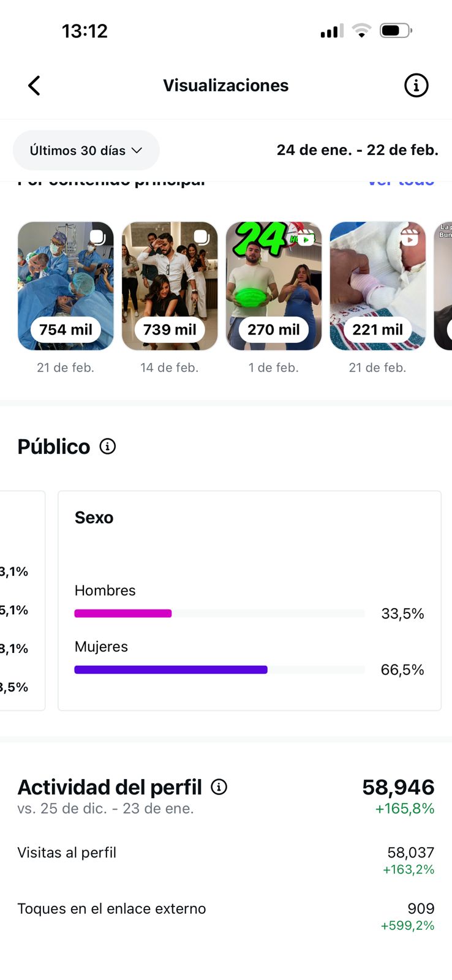
Task: Tap the Wi-Fi icon in status bar
Action: (x=362, y=31)
